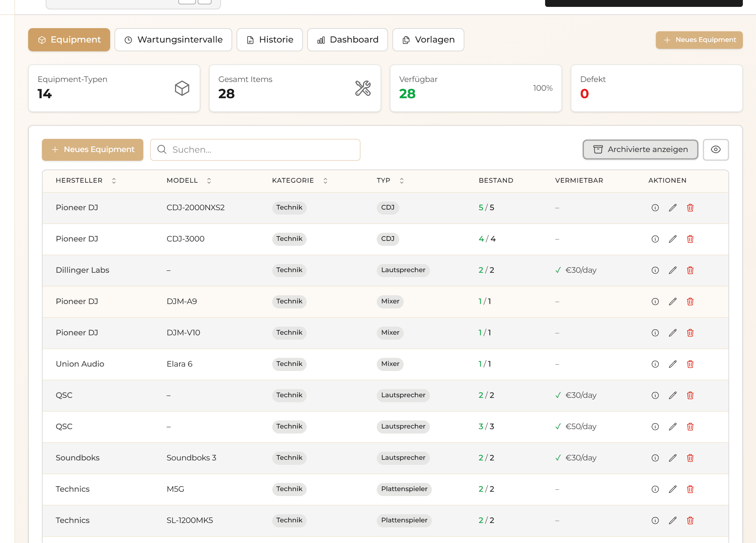Delete the SL-1200MK5 turntable entry
The height and width of the screenshot is (543, 756).
690,520
